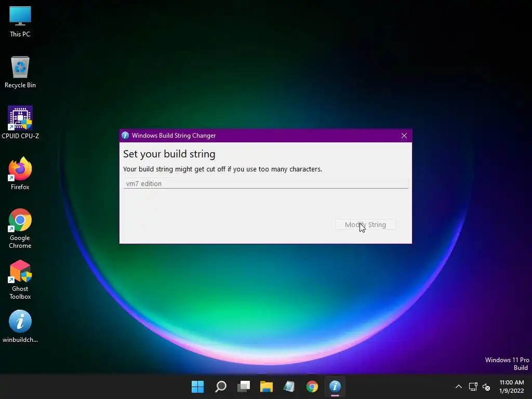Click the dialog title bar info icon
Viewport: 532px width, 399px height.
click(x=125, y=136)
